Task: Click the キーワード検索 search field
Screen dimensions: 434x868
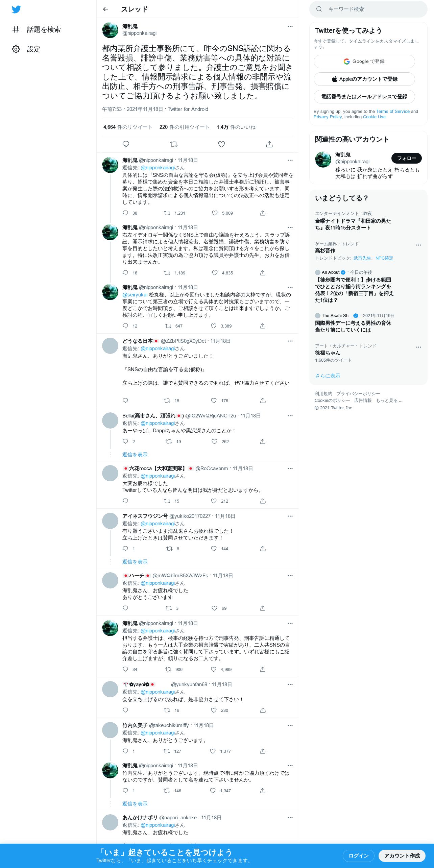Action: click(x=368, y=9)
